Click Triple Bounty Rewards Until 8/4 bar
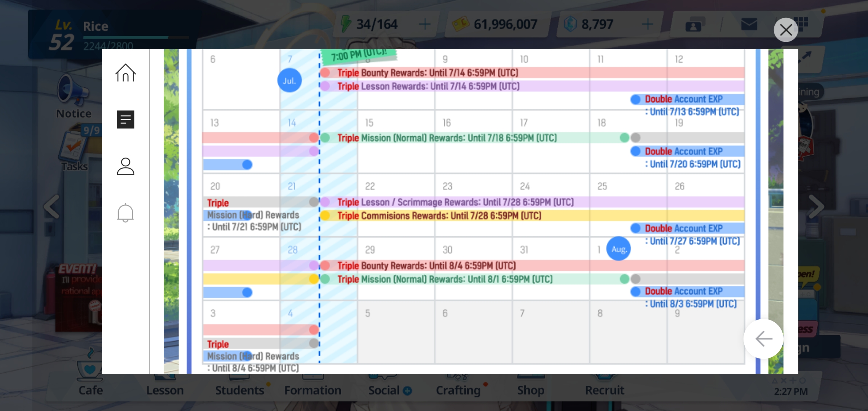This screenshot has height=411, width=868. tap(532, 266)
